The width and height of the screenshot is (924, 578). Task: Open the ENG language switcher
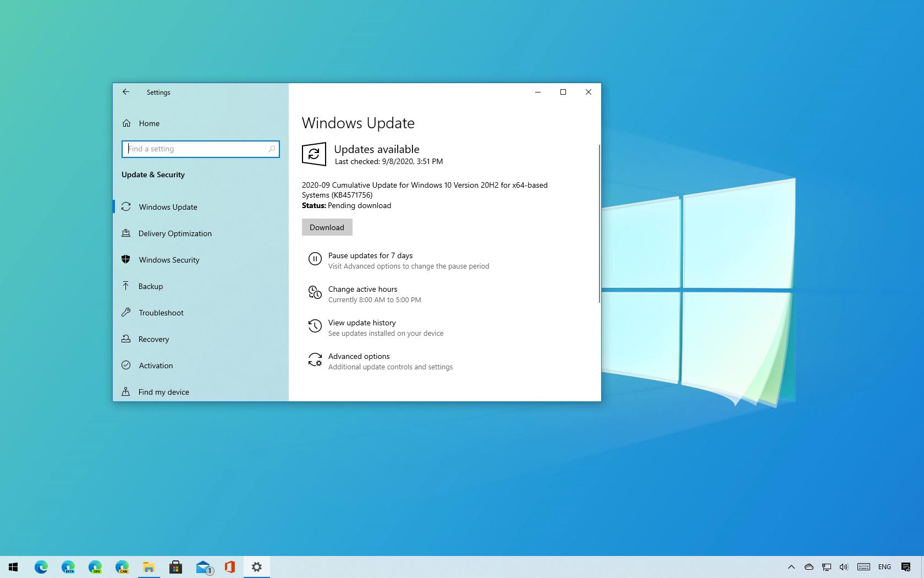coord(884,567)
